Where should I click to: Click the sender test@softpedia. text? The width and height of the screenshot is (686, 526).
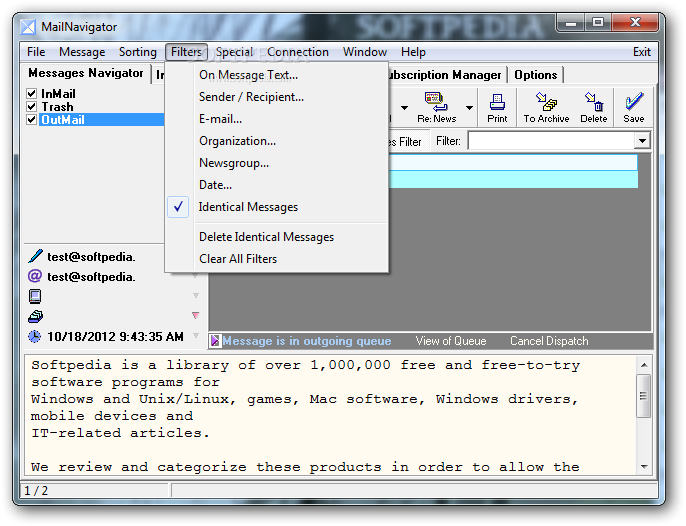[x=91, y=256]
